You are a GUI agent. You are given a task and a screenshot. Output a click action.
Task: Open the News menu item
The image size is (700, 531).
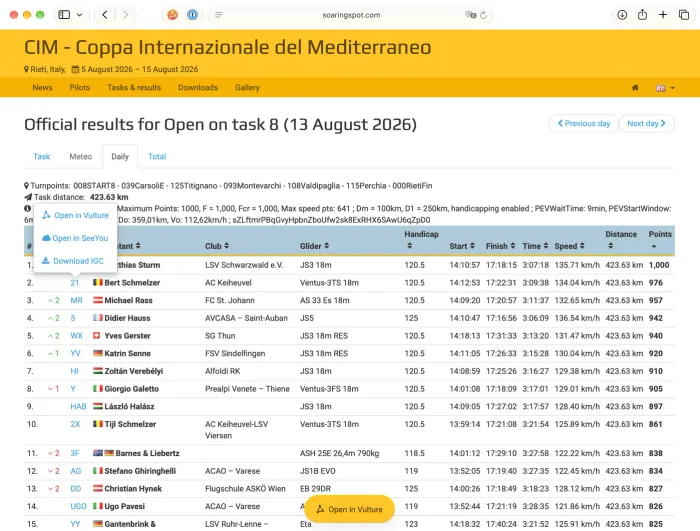42,88
